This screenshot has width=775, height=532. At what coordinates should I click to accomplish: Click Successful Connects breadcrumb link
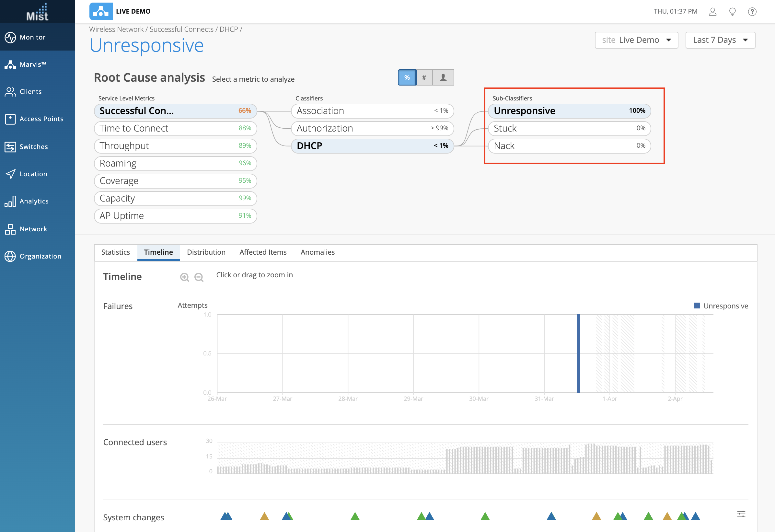pos(181,29)
